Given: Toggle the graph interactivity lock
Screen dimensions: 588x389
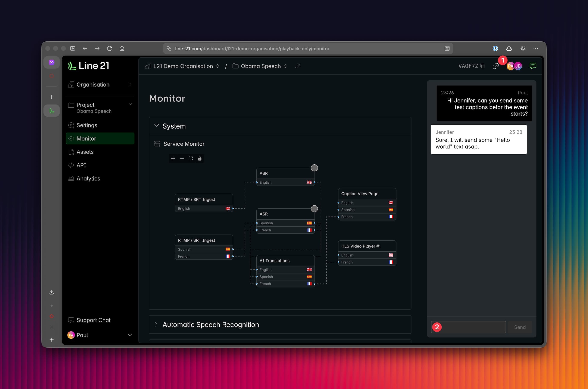Looking at the screenshot, I should (x=200, y=159).
